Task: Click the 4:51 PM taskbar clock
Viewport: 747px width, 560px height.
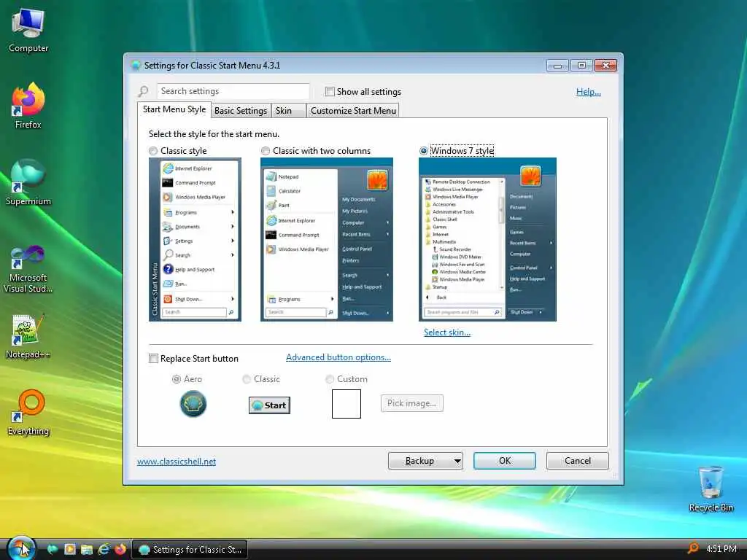Action: [x=721, y=549]
